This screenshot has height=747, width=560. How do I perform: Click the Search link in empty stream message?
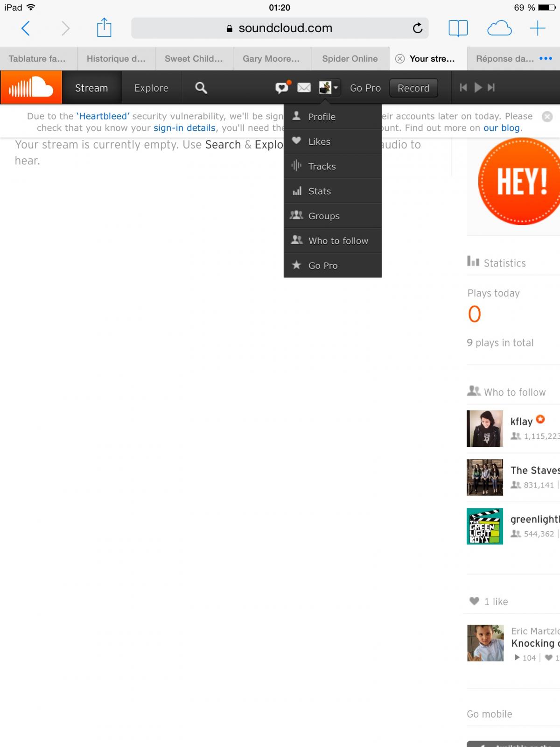pyautogui.click(x=223, y=145)
